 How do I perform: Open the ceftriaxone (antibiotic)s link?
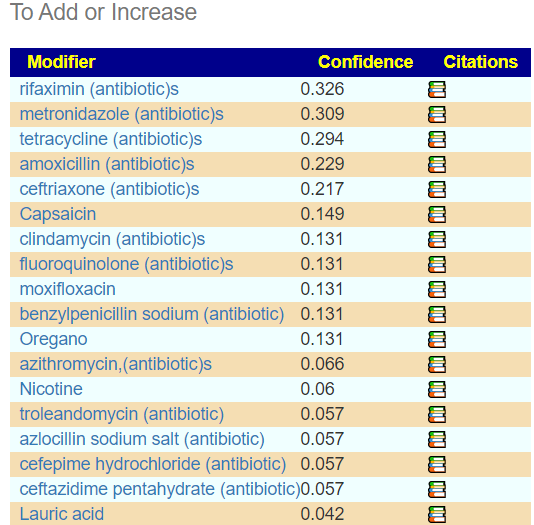tap(109, 189)
